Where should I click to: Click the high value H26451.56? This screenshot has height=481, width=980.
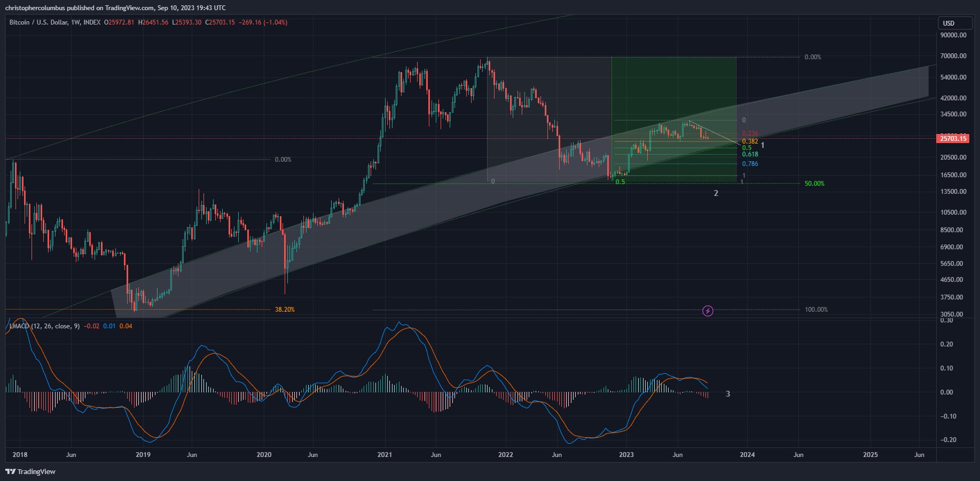tap(153, 22)
